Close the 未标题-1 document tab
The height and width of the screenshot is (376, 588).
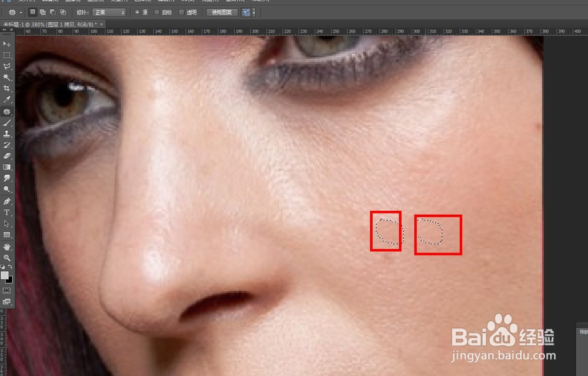click(101, 24)
